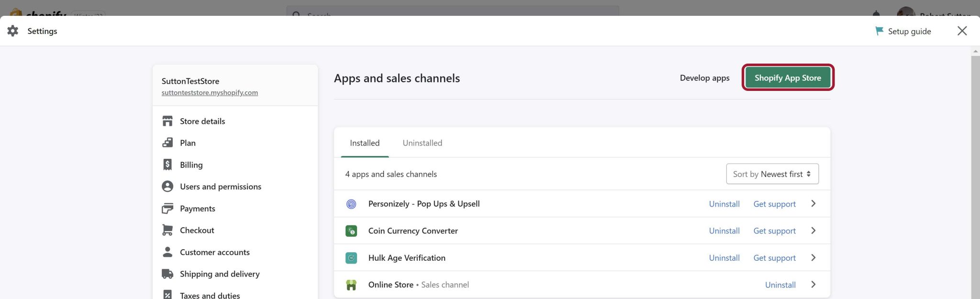Get support for Coin Currency Converter
980x299 pixels.
pyautogui.click(x=774, y=231)
